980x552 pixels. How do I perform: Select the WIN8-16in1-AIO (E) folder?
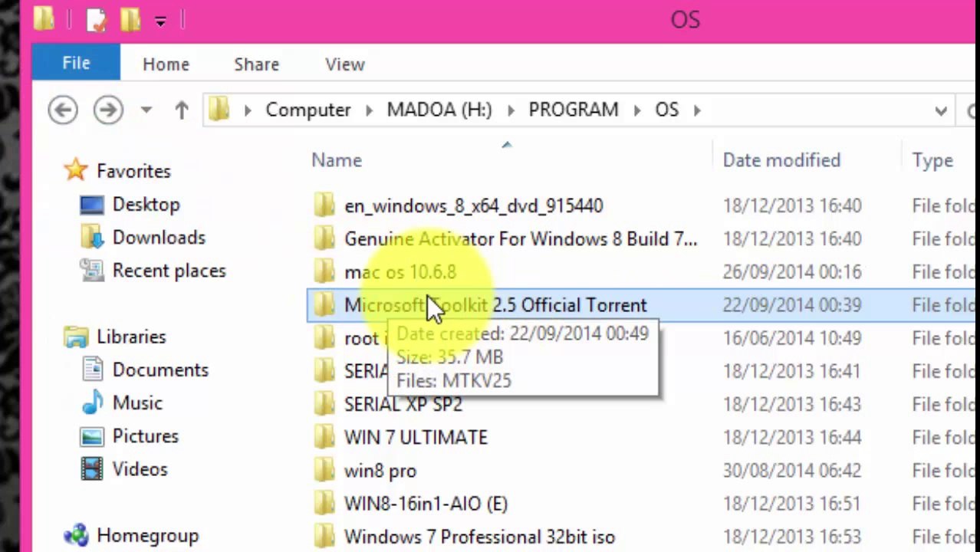pyautogui.click(x=426, y=504)
